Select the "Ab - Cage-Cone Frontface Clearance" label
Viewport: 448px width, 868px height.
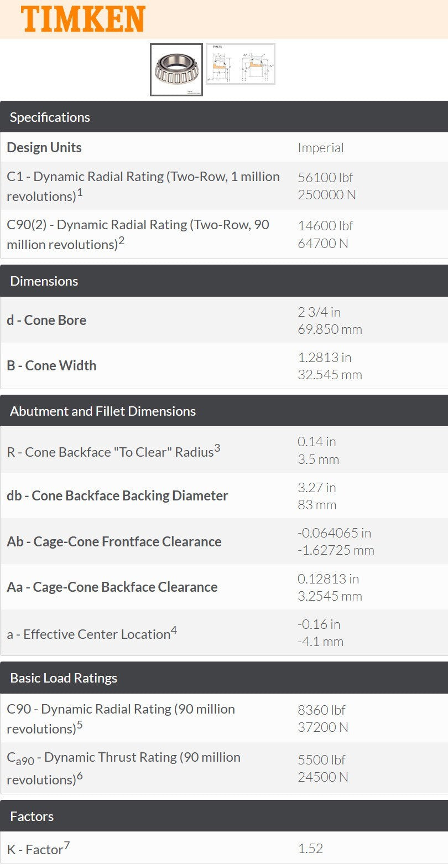coord(114,541)
